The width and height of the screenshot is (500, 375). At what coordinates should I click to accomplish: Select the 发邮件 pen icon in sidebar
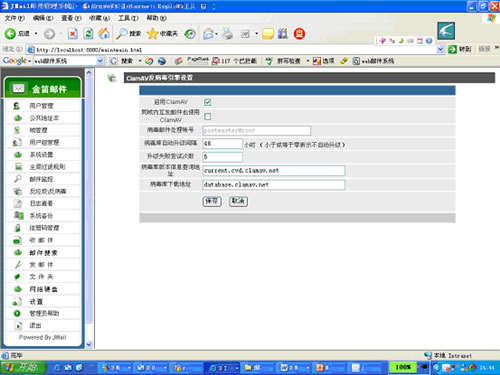[18, 265]
